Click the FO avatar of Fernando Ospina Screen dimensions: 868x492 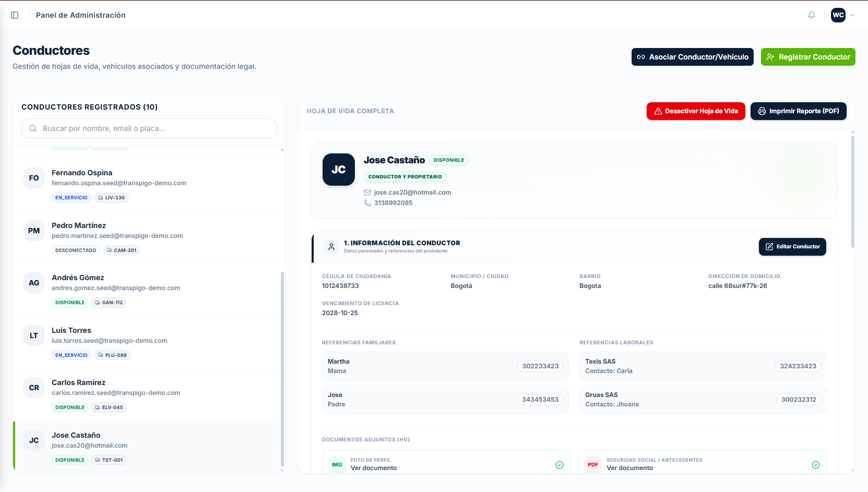point(34,178)
